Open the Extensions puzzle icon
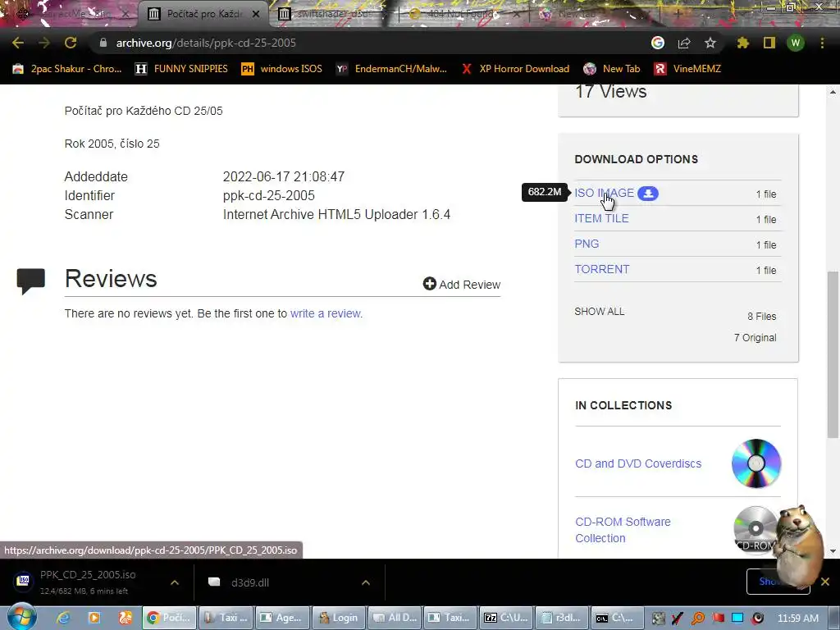 (x=742, y=43)
